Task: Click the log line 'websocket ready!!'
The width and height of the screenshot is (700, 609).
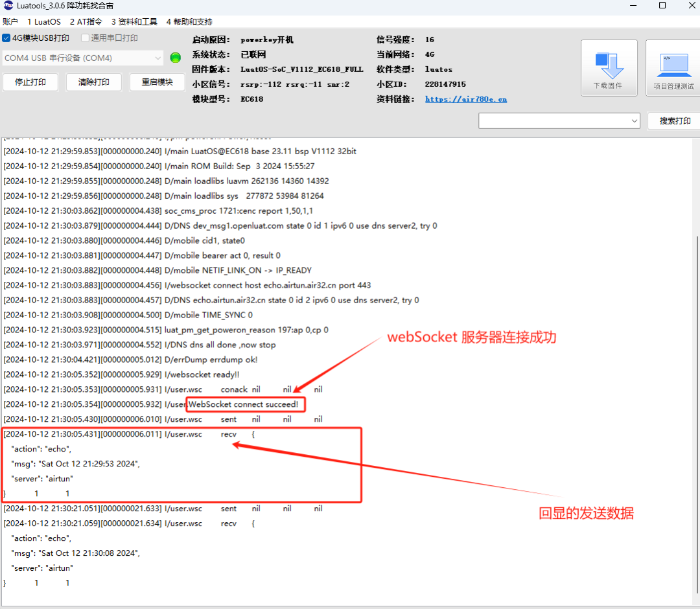Action: 121,374
